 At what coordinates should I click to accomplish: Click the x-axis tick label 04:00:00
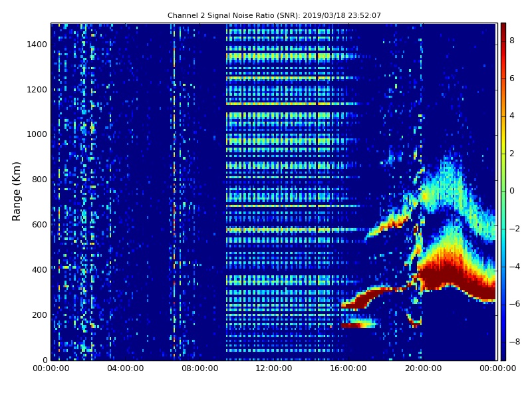coord(125,368)
